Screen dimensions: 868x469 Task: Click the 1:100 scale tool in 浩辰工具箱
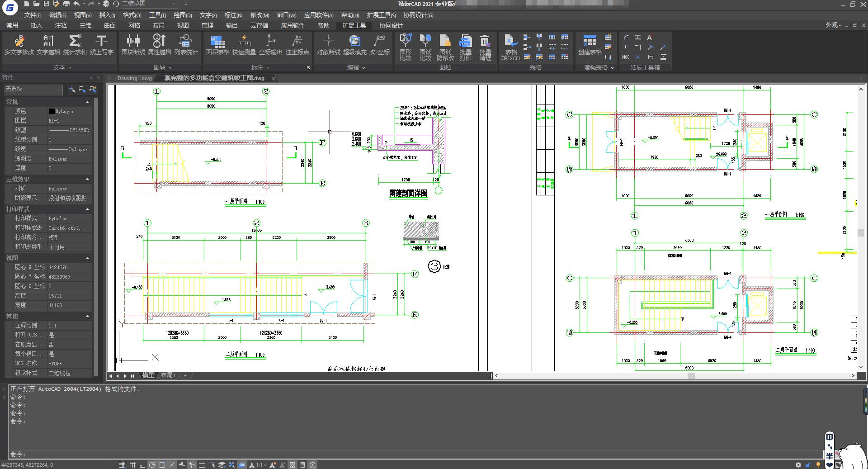coord(626,57)
